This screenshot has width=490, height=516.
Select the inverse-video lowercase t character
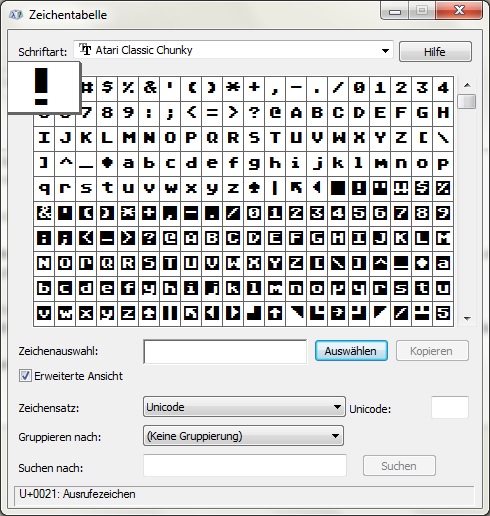point(422,288)
